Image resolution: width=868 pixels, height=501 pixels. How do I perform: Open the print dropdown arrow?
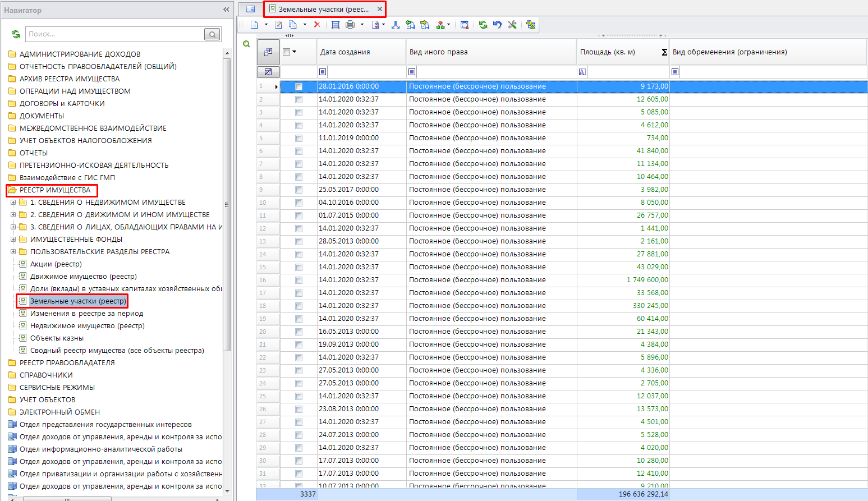(x=362, y=25)
